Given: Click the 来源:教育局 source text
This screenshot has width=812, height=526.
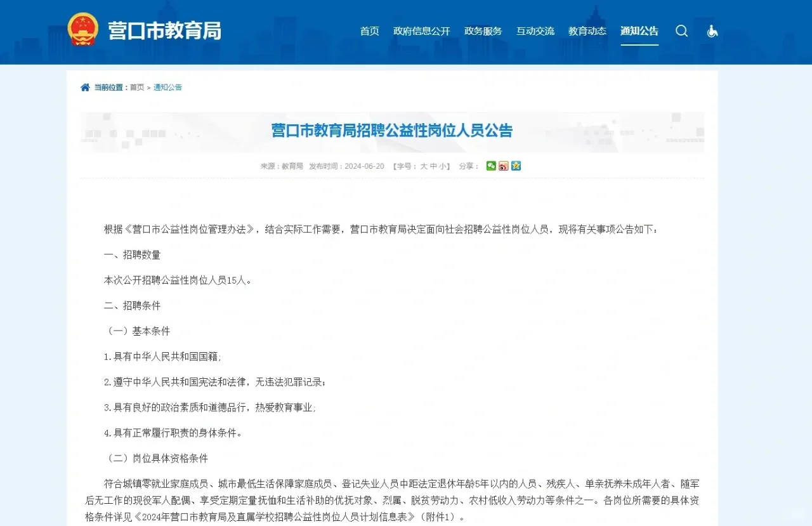Looking at the screenshot, I should tap(282, 166).
